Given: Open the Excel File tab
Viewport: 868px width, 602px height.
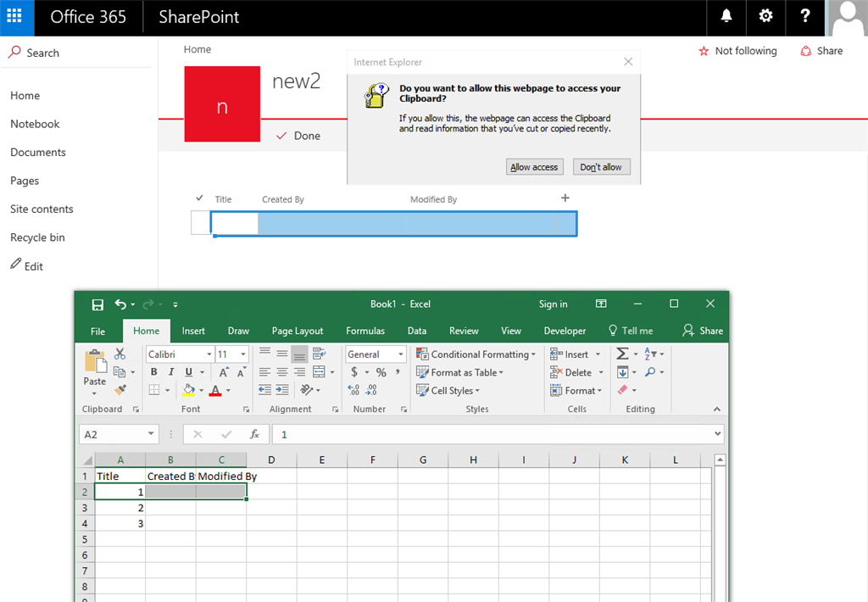Looking at the screenshot, I should click(x=98, y=332).
